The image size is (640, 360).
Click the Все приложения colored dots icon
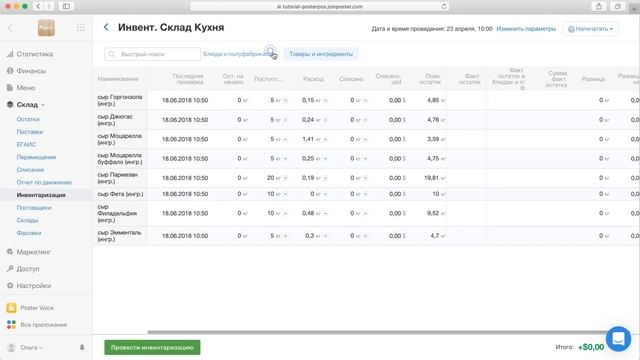click(11, 324)
